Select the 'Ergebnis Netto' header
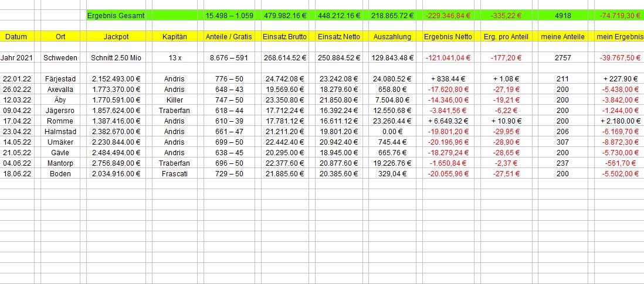Image resolution: width=644 pixels, height=284 pixels. 448,36
